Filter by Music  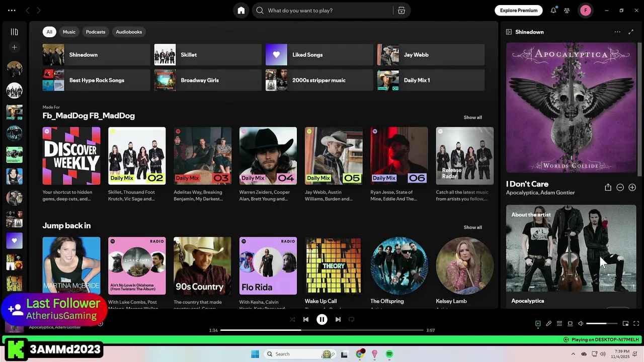tap(69, 32)
